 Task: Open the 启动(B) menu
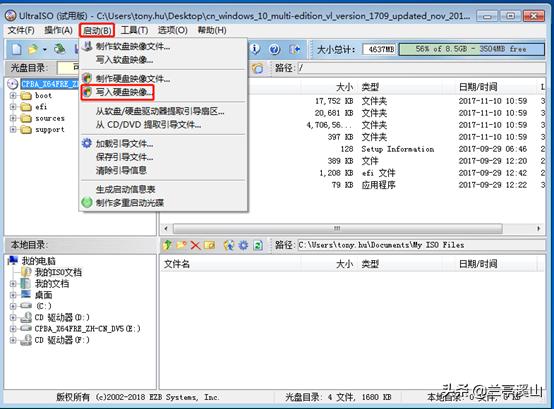point(97,30)
